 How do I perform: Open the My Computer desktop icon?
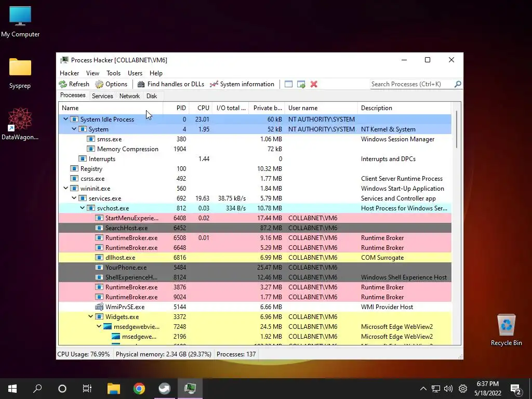coord(20,21)
